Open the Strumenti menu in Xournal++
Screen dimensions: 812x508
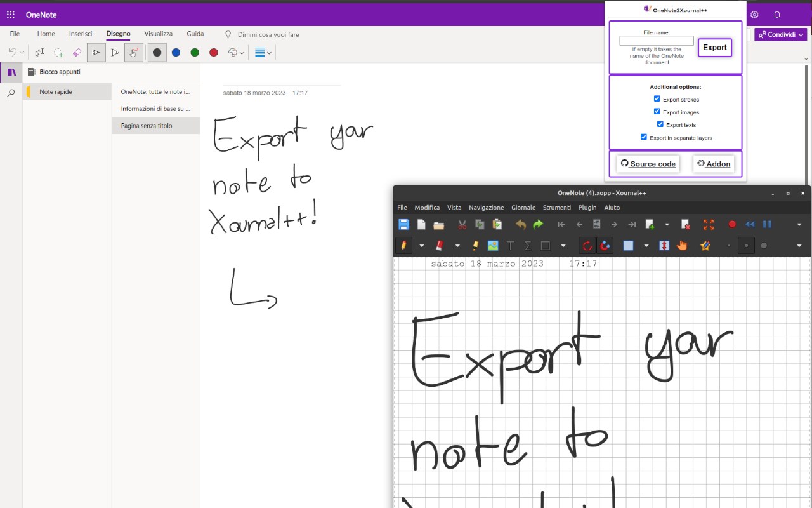coord(557,208)
